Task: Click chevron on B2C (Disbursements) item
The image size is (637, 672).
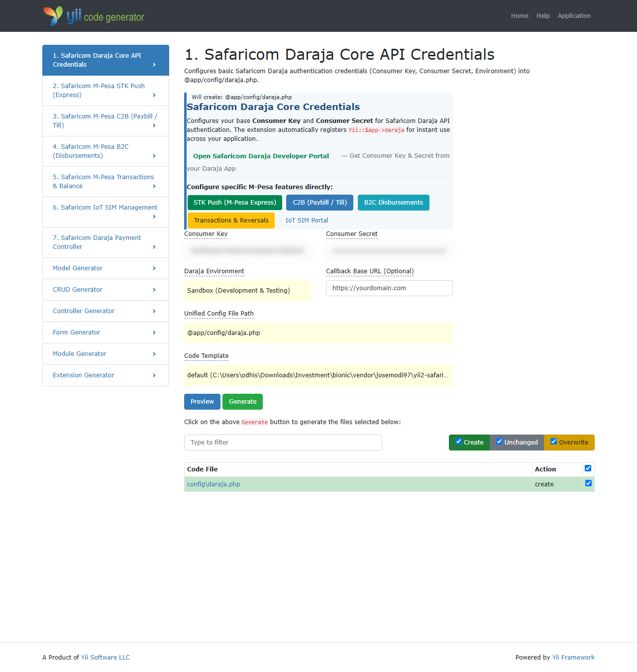Action: [154, 156]
